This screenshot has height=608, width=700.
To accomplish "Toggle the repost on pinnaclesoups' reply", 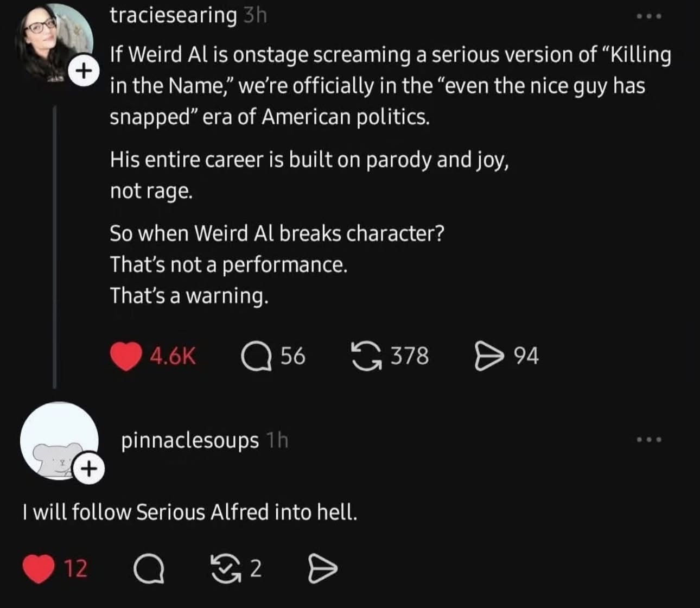I will 224,569.
